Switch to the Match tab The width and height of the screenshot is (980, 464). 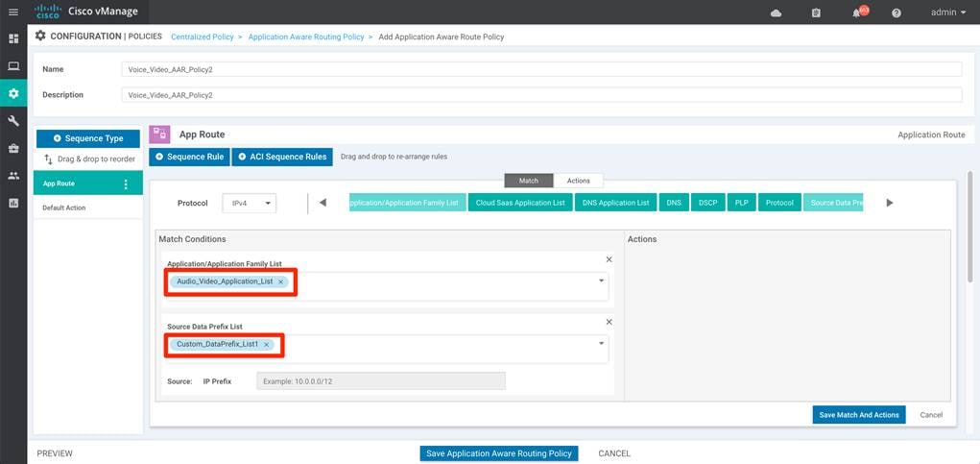coord(529,181)
